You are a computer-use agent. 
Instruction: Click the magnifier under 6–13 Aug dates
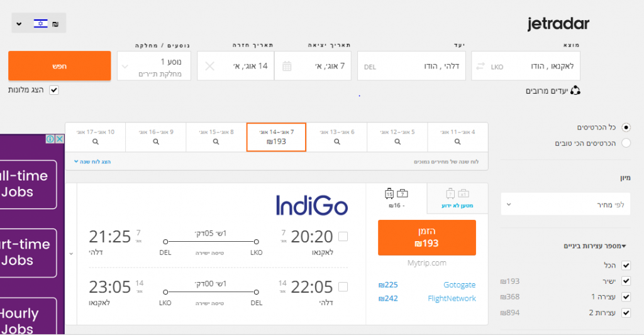pos(336,142)
